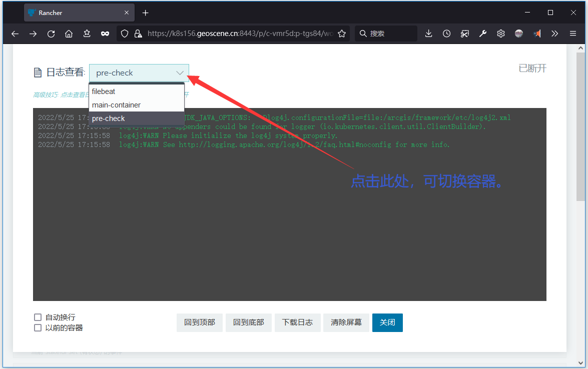588x369 pixels.
Task: Click the settings gear icon
Action: [x=500, y=33]
